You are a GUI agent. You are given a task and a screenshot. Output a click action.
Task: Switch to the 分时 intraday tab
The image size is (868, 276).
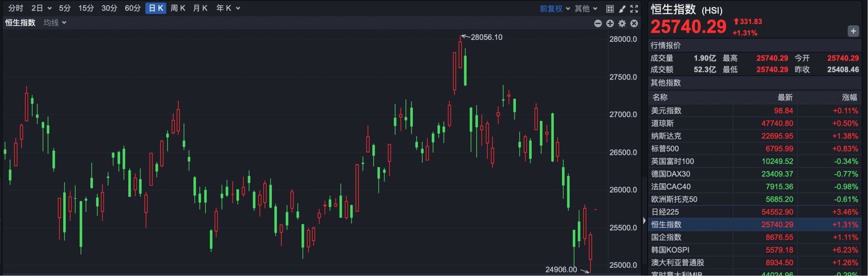click(x=15, y=8)
